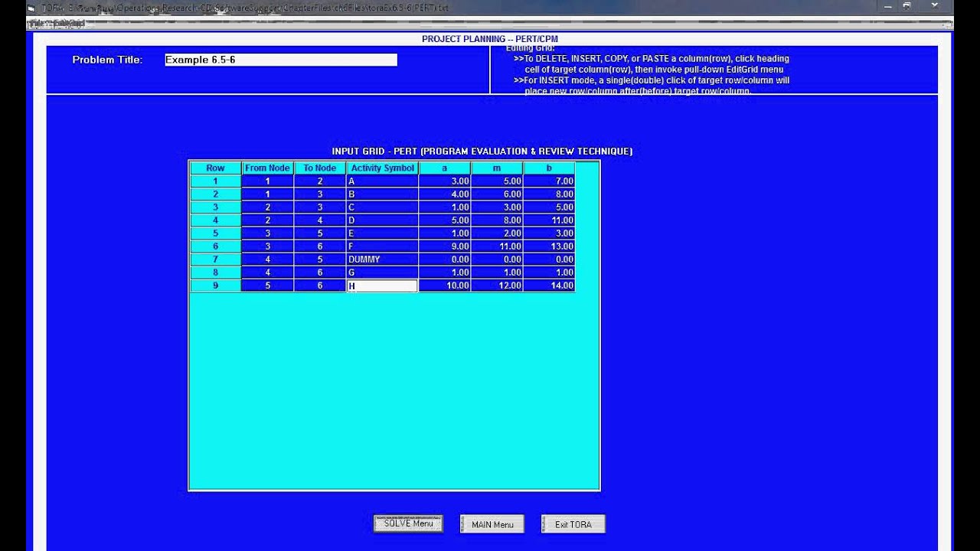Select the 'a' value 5.00 in activity D row
This screenshot has width=980, height=551.
click(445, 220)
